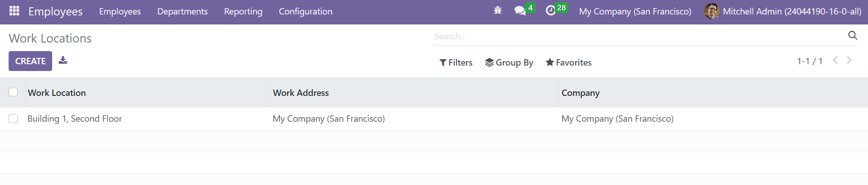
Task: Switch company via My Company (San Francisco)
Action: [x=635, y=11]
